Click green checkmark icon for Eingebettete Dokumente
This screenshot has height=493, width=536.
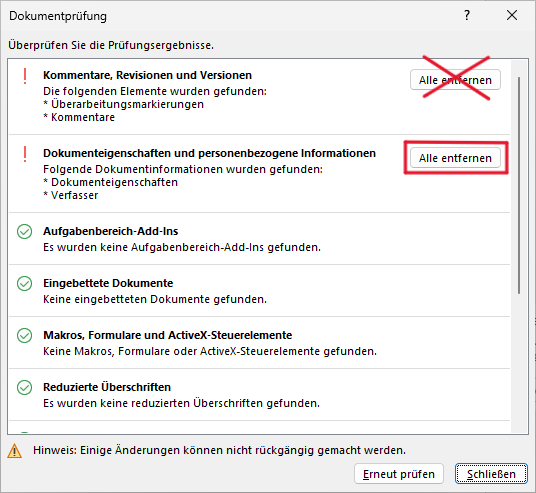coord(25,283)
